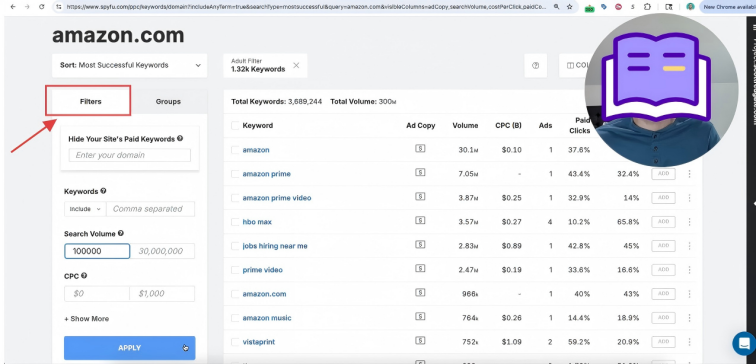Check the box for amazon prime

[235, 174]
